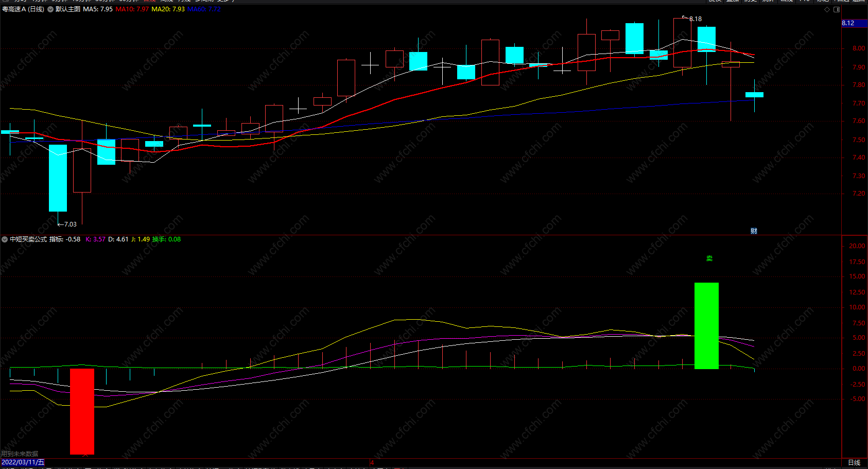Click the D: 4.61 readout
The width and height of the screenshot is (868, 469).
point(118,239)
